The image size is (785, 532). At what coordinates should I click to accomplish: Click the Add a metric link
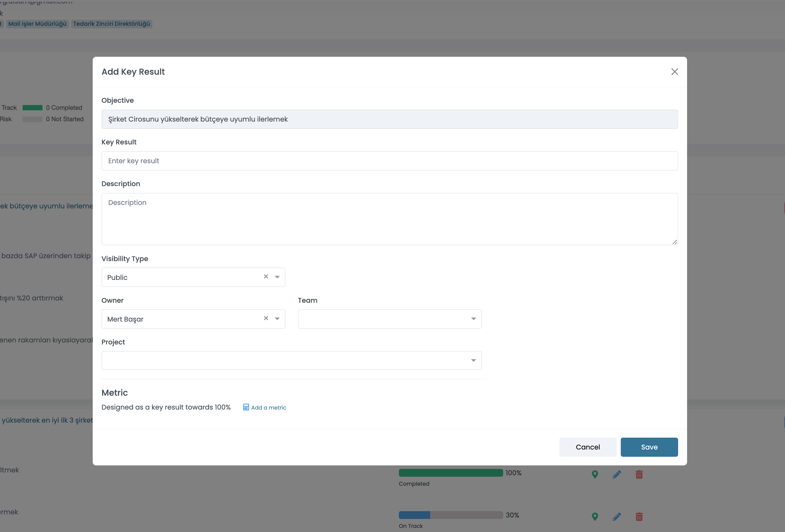268,408
